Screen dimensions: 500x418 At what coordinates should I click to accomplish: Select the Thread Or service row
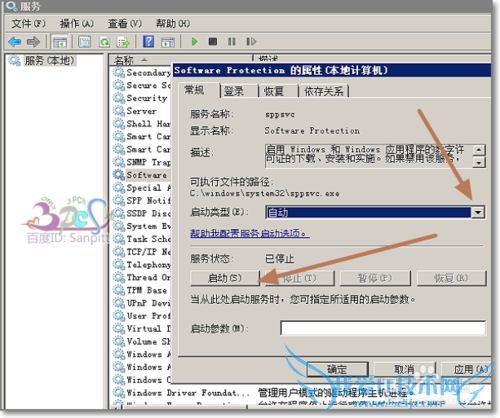pos(142,277)
